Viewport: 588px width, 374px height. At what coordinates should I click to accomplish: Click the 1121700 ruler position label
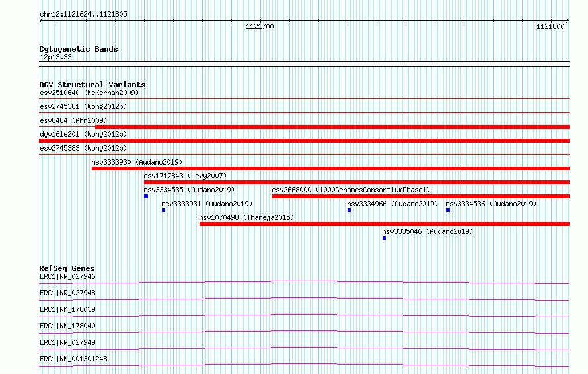pyautogui.click(x=260, y=26)
